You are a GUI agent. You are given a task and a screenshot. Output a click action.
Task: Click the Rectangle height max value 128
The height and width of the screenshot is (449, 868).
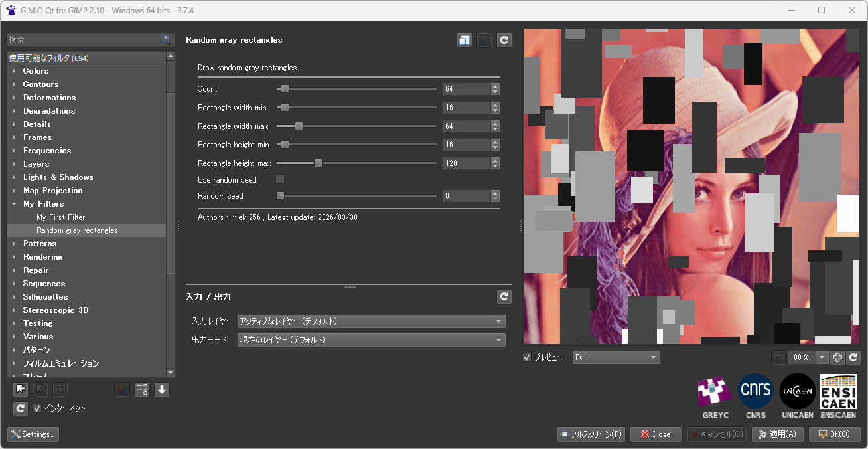click(x=467, y=163)
